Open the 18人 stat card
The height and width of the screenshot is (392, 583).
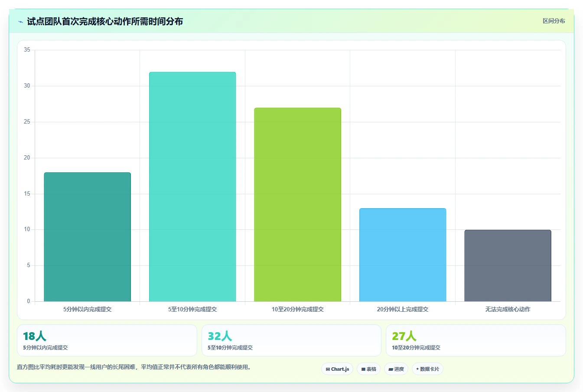[x=107, y=340]
